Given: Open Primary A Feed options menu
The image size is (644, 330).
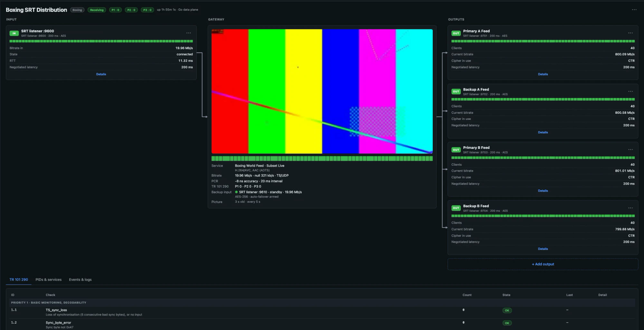Looking at the screenshot, I should [630, 33].
